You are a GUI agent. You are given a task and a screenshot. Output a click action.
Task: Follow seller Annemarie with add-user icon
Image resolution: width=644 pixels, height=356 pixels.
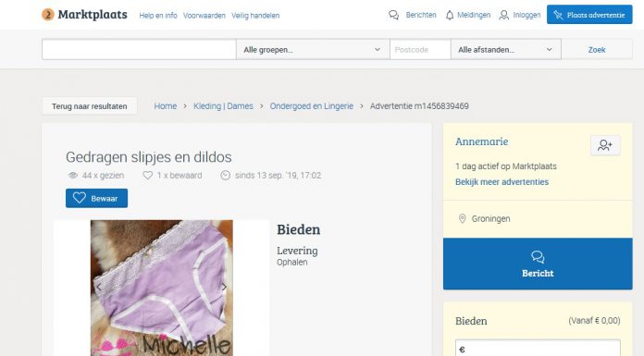[x=605, y=145]
